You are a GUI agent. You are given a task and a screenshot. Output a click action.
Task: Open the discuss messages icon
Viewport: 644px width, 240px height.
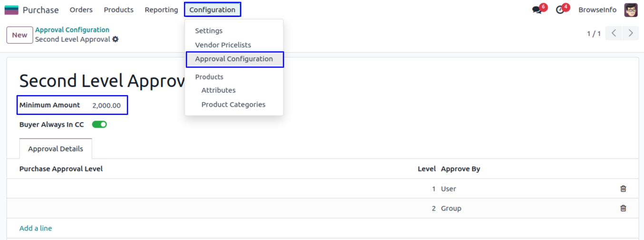pos(537,10)
